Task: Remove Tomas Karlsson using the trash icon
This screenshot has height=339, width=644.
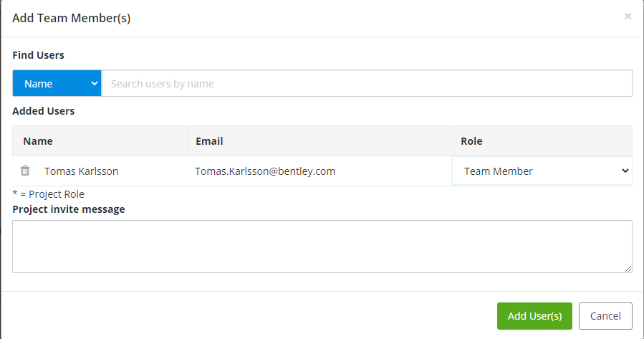Action: pos(25,170)
